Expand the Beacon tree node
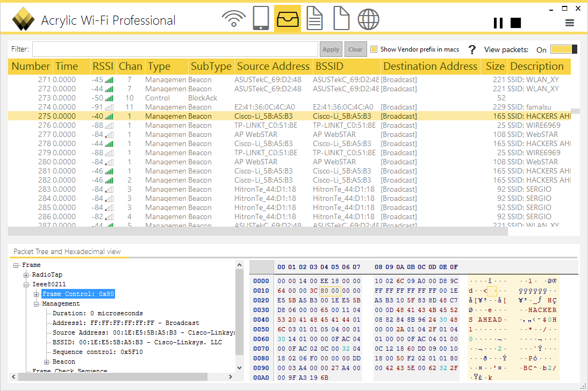Screen dimensions: 588x391 (x=47, y=362)
